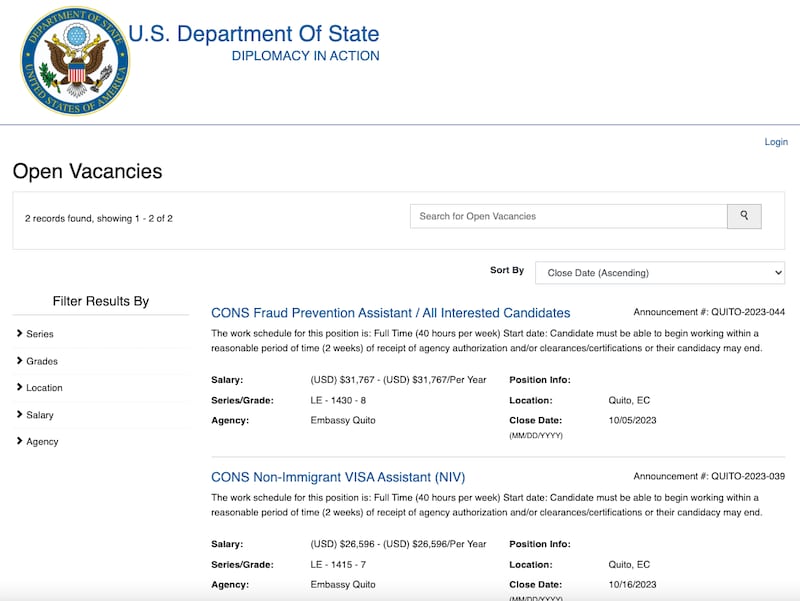The height and width of the screenshot is (601, 800).
Task: Click DIPLOMACY IN ACTION tagline
Action: tap(305, 56)
